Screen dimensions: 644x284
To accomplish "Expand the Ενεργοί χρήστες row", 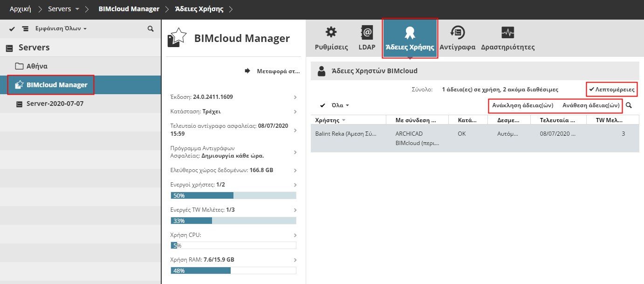I will [295, 185].
